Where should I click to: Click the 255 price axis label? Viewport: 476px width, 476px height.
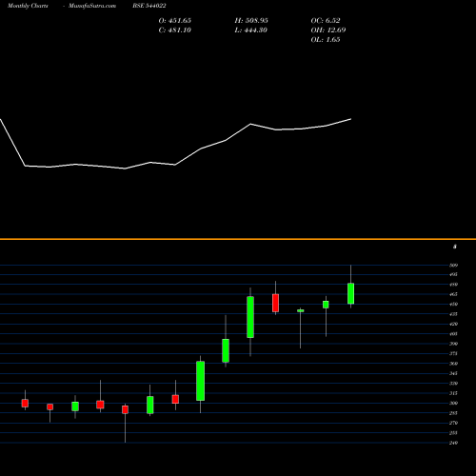[x=453, y=432]
